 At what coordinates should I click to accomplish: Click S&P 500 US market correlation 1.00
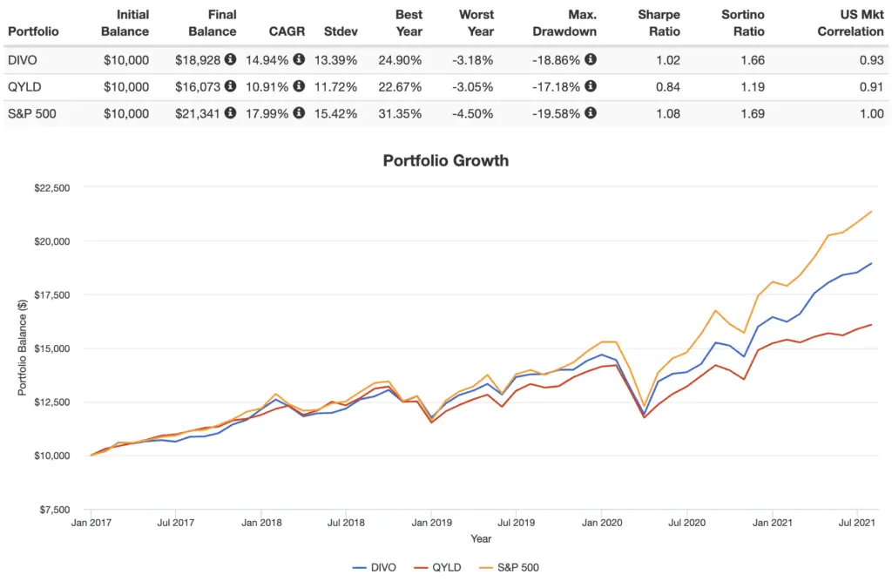pyautogui.click(x=871, y=113)
